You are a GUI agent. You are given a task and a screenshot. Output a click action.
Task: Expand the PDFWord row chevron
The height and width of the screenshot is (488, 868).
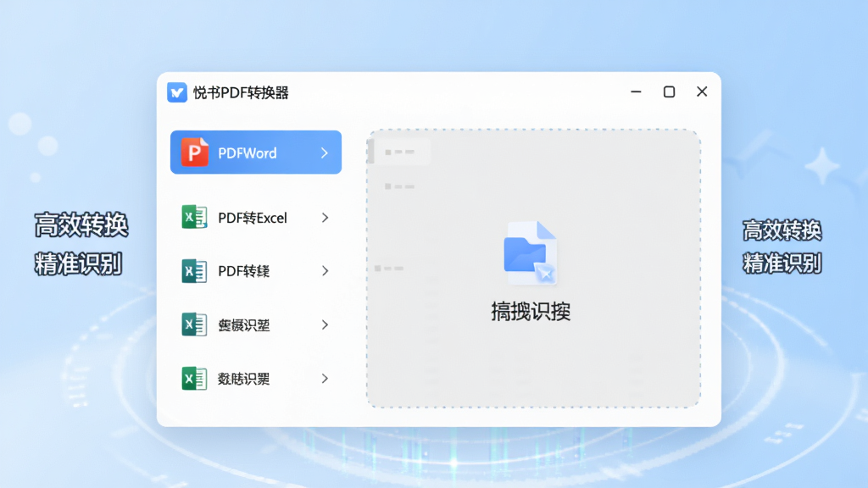(325, 152)
